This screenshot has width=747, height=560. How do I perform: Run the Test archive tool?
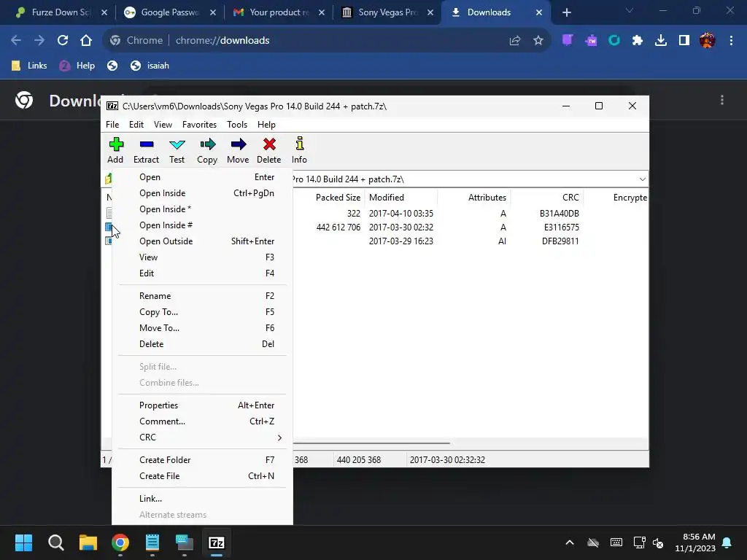tap(177, 150)
